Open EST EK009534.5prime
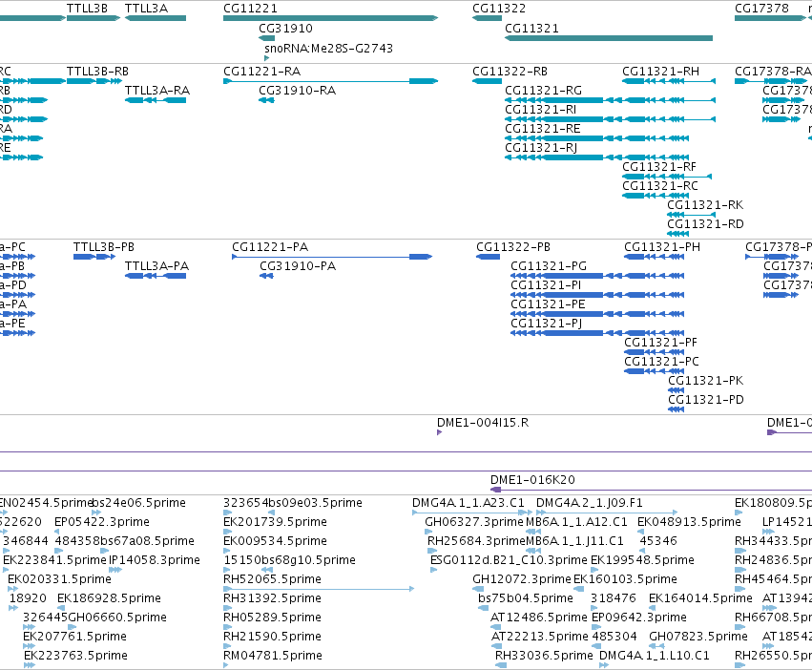 [x=275, y=541]
